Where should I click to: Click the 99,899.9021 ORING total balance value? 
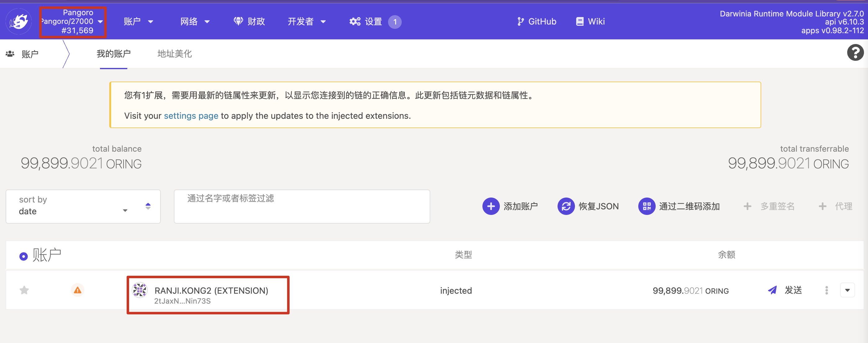pyautogui.click(x=81, y=163)
